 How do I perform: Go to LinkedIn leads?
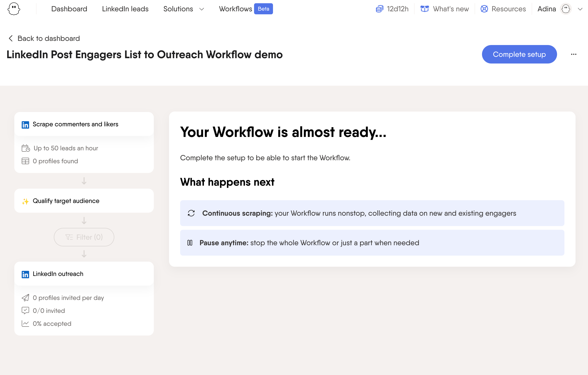point(125,9)
